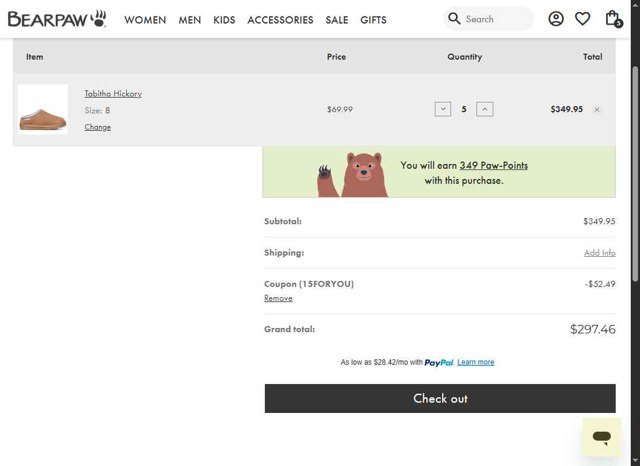Click the Bearpaw logo

point(57,19)
